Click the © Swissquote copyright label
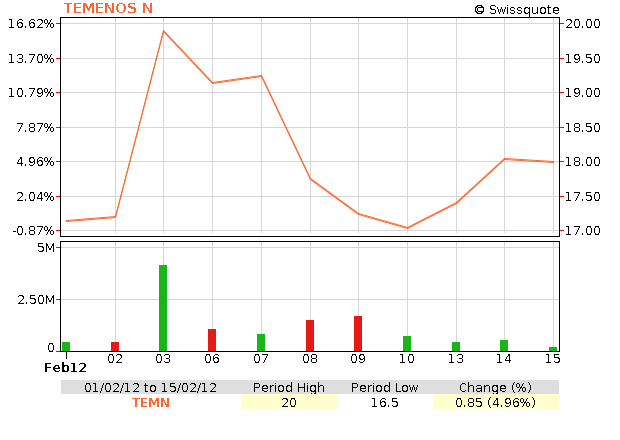 (517, 9)
